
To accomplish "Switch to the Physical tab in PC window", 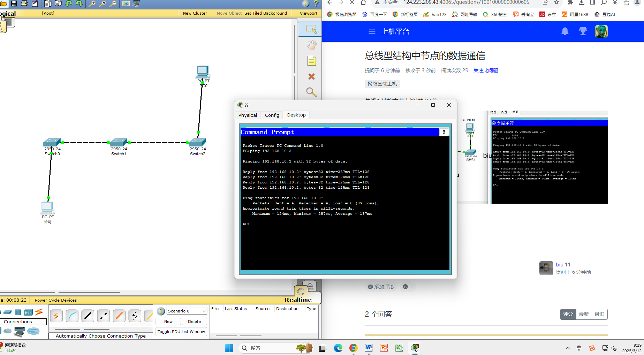I will 248,115.
